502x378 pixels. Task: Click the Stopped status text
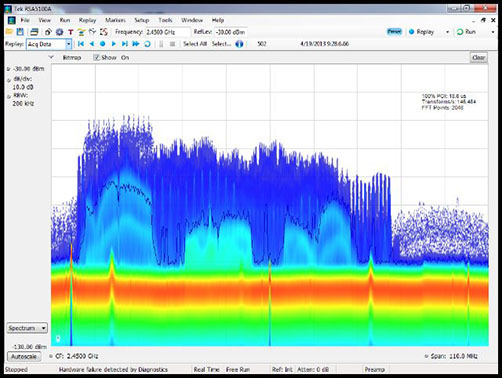16,369
